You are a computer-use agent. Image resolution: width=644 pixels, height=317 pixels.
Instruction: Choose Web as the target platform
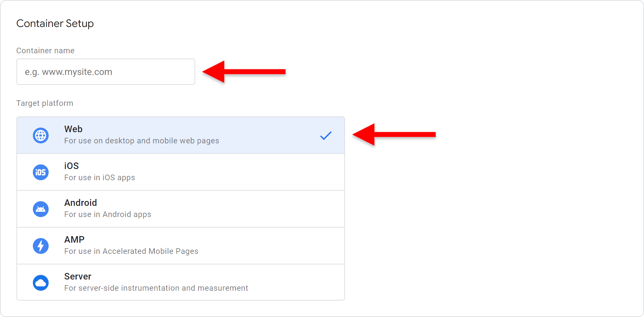tap(181, 135)
